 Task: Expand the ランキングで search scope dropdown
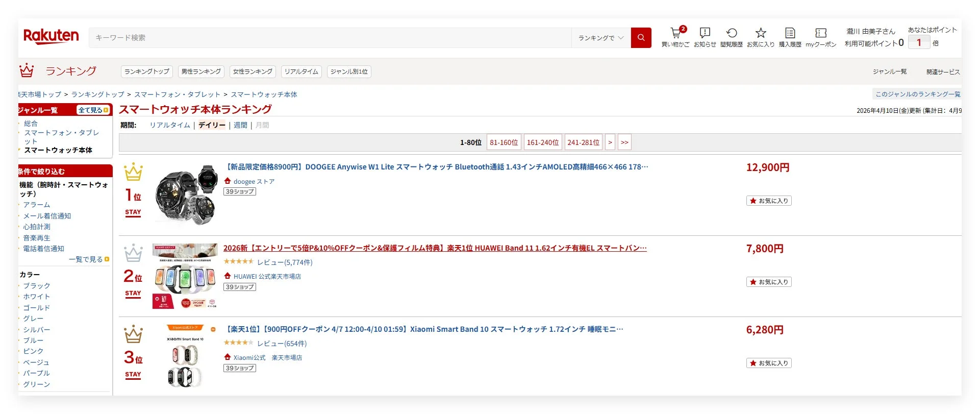[601, 38]
